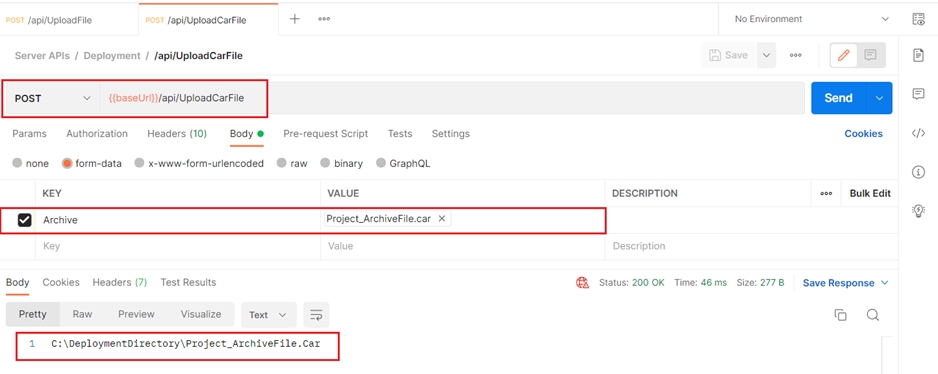This screenshot has width=938, height=374.
Task: Open the Cookies link under Send
Action: click(x=863, y=133)
